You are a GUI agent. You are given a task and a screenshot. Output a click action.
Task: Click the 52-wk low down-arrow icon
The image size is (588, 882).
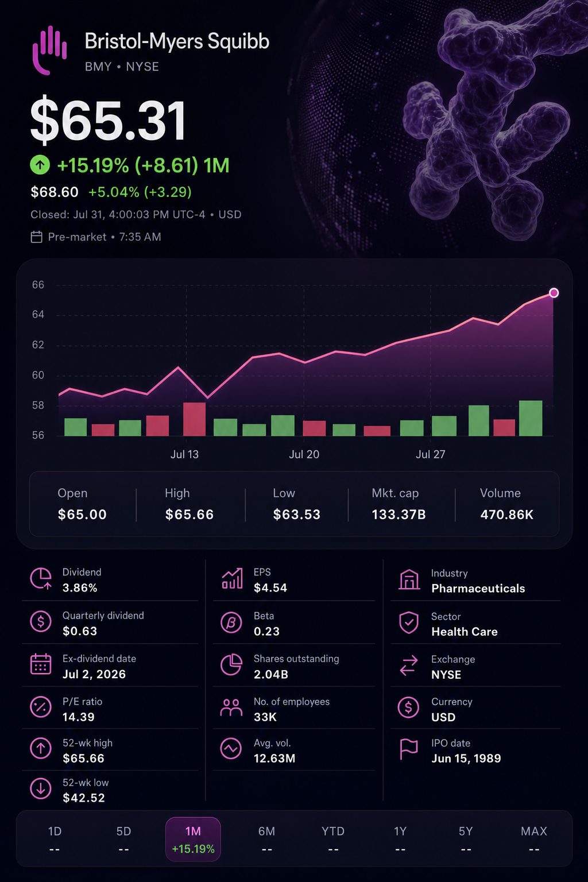click(41, 788)
